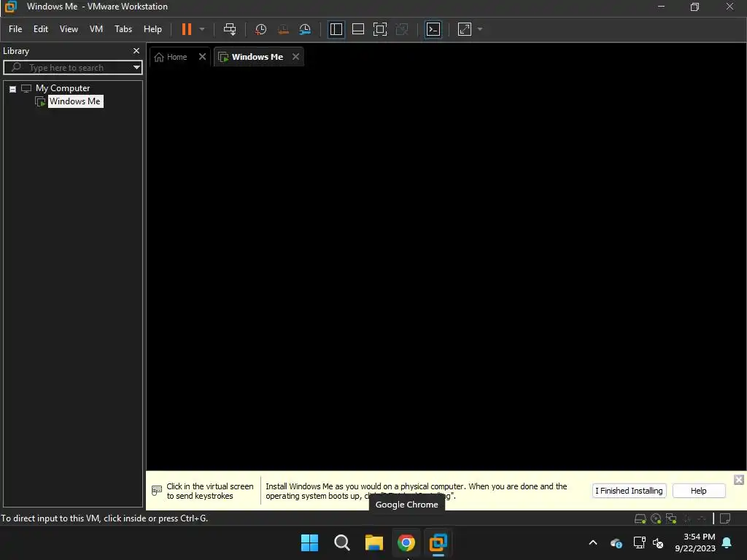
Task: Send Ctrl+Alt+Del to the virtual machine
Action: (x=230, y=29)
